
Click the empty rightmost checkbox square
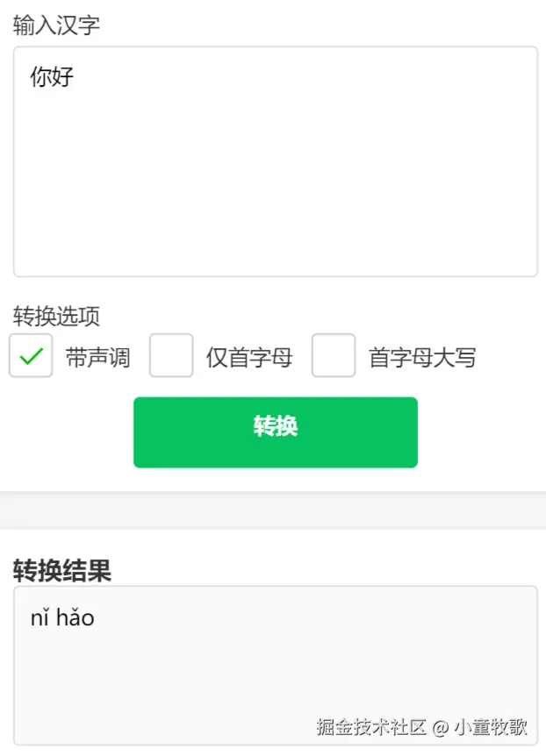tap(334, 355)
